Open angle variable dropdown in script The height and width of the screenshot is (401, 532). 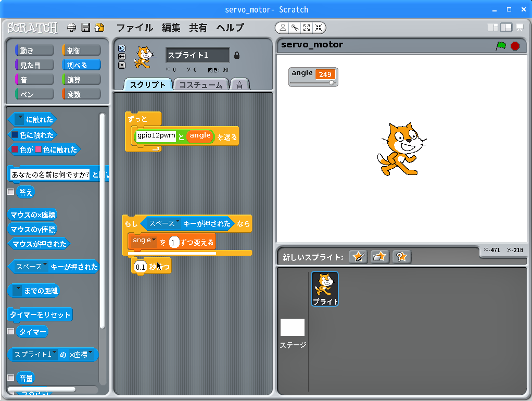click(144, 241)
